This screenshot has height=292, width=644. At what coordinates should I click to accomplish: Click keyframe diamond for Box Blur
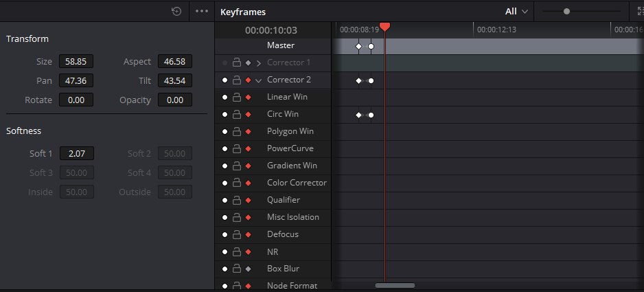pos(248,269)
